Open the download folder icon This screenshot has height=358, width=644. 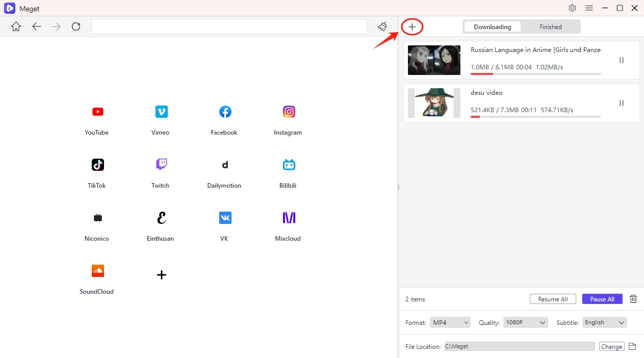pos(632,346)
